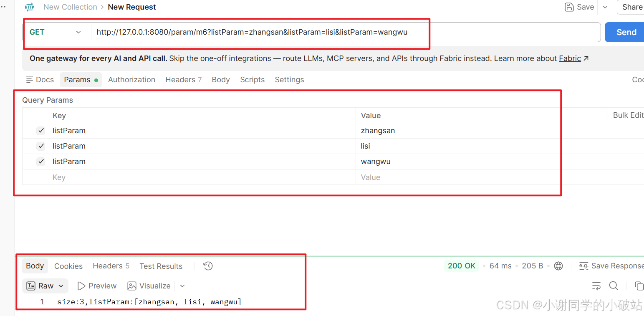Open the Raw format dropdown
Screen dimensions: 644x316
[45, 286]
